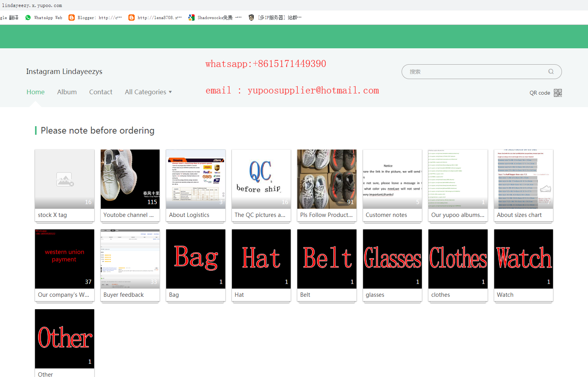Open the About sizes chart album thumbnail

523,179
